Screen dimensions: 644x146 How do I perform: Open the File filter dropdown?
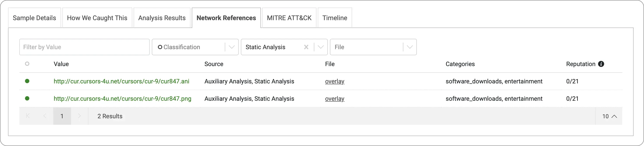(x=409, y=47)
